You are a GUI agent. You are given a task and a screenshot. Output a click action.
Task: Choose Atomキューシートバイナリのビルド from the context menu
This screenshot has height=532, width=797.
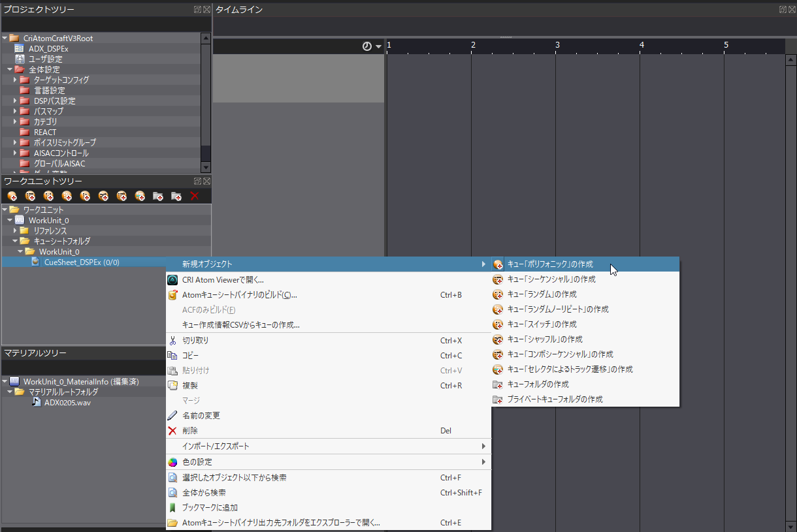click(328, 294)
